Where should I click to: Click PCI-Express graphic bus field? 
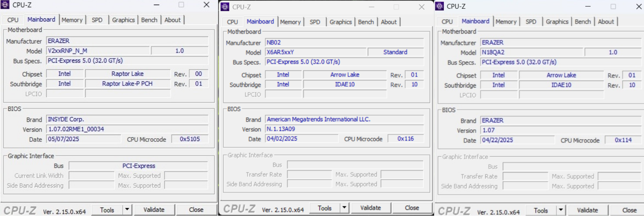[139, 166]
